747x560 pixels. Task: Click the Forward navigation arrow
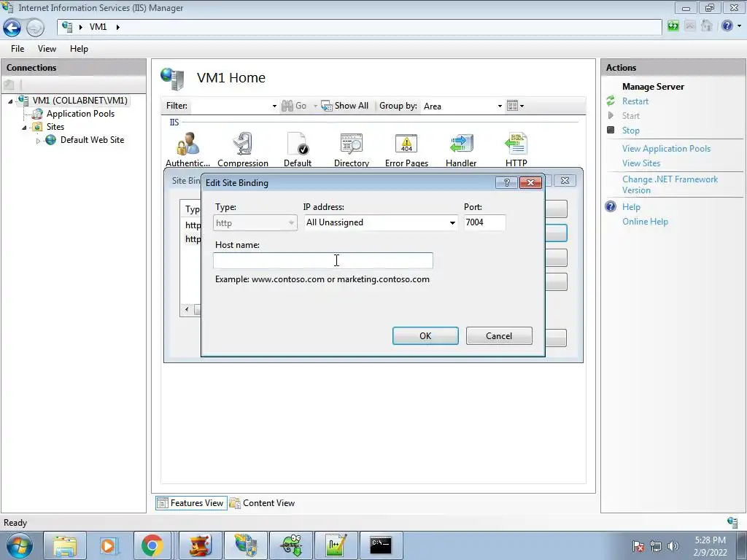(x=35, y=28)
